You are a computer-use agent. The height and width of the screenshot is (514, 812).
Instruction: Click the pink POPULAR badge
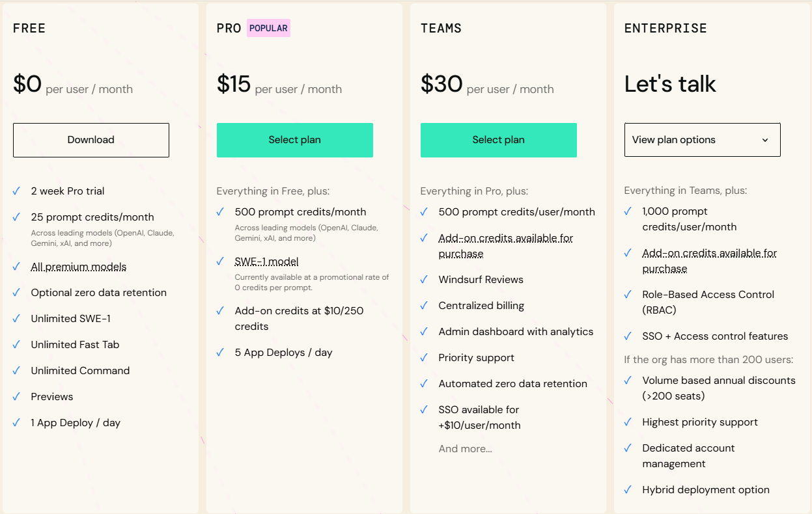tap(268, 28)
